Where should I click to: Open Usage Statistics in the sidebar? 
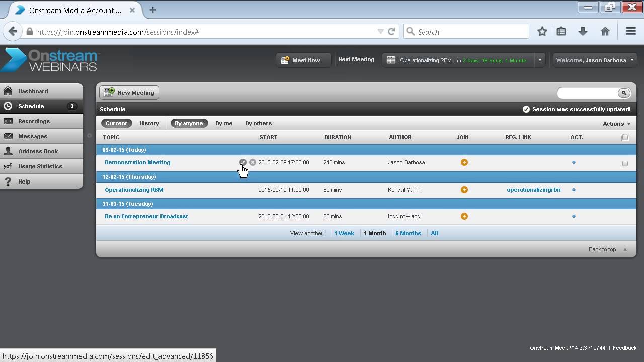41,166
